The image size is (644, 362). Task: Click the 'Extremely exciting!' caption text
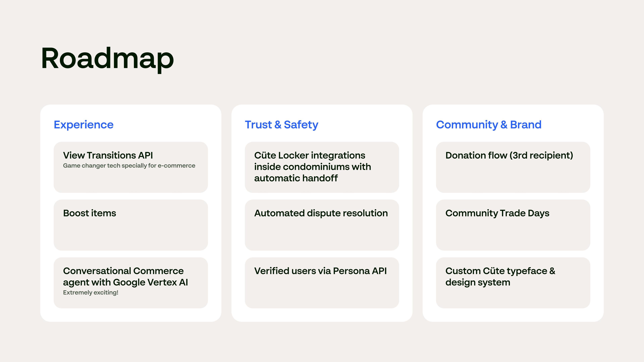point(91,293)
